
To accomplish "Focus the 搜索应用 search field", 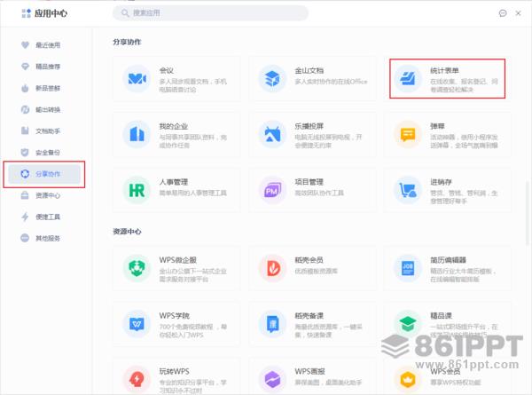I will point(210,13).
